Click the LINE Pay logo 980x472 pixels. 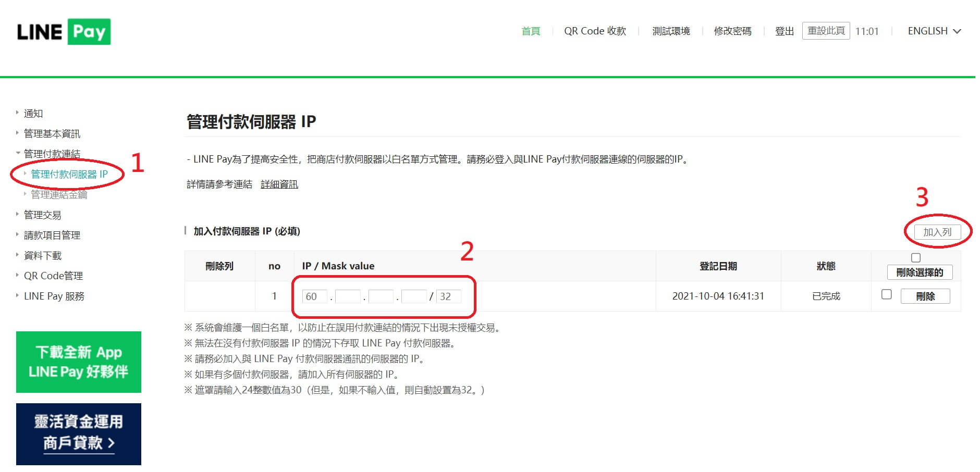[x=64, y=32]
